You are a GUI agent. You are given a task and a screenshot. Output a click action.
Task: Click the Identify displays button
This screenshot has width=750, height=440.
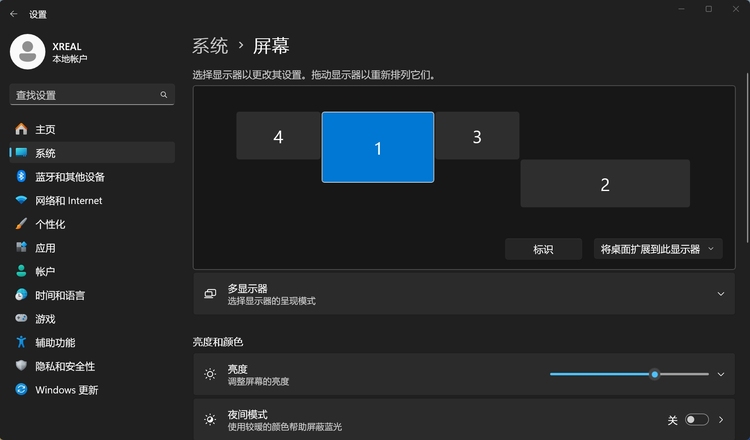[543, 249]
